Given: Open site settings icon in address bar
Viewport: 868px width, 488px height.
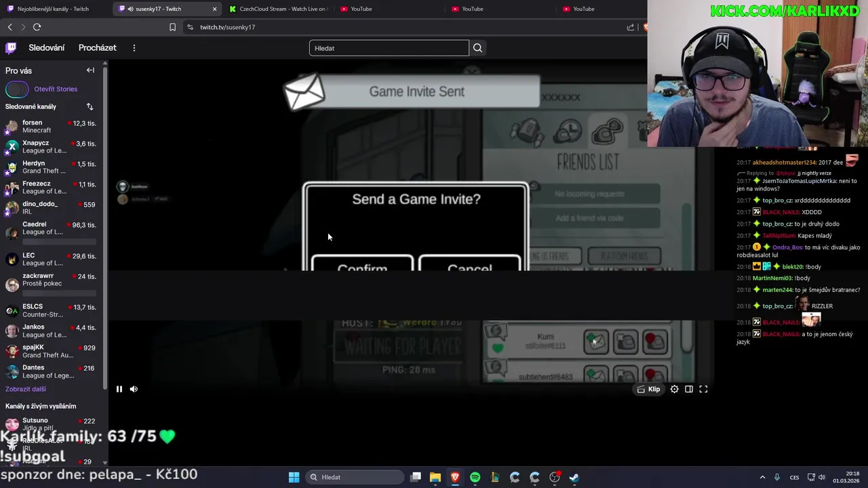Looking at the screenshot, I should 190,27.
